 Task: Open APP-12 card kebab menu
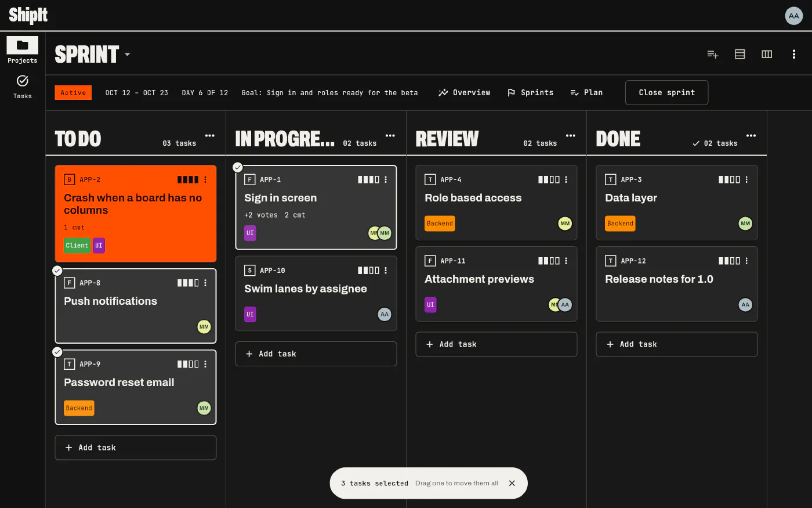[746, 261]
